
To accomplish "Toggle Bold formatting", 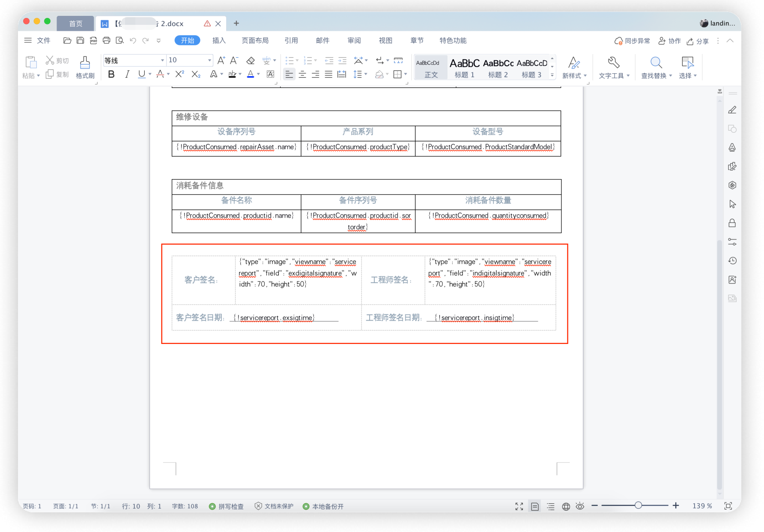I will (x=111, y=75).
